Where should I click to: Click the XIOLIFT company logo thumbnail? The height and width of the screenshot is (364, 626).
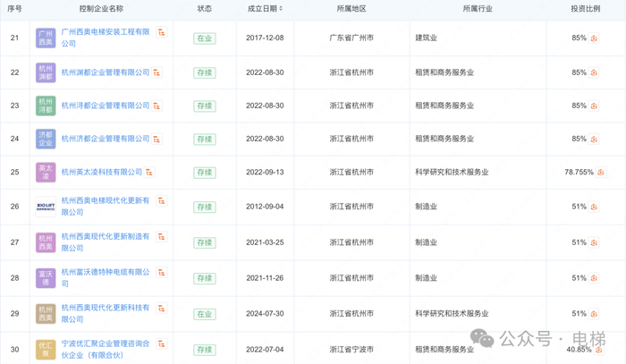pos(46,207)
